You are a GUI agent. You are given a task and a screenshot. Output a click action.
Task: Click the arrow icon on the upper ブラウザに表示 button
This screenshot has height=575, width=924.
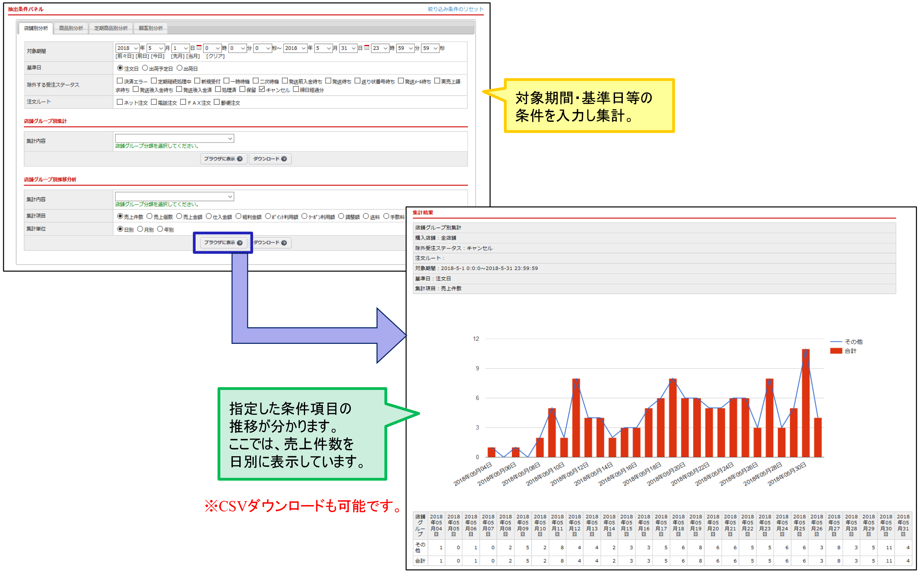coord(240,159)
